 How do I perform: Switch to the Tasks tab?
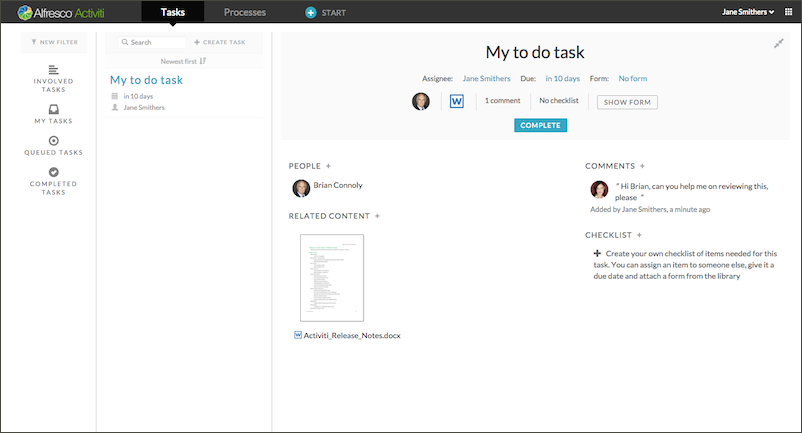(172, 12)
